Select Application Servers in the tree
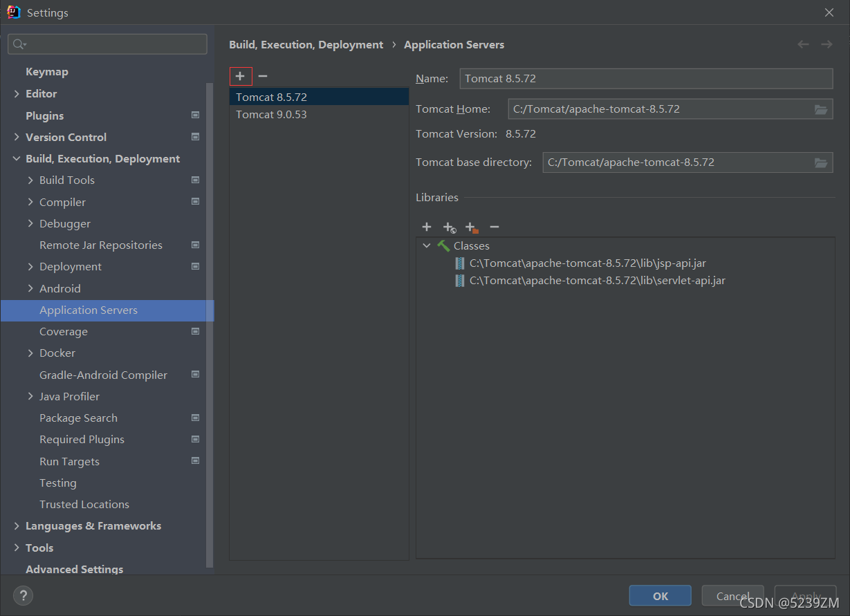 (x=107, y=310)
